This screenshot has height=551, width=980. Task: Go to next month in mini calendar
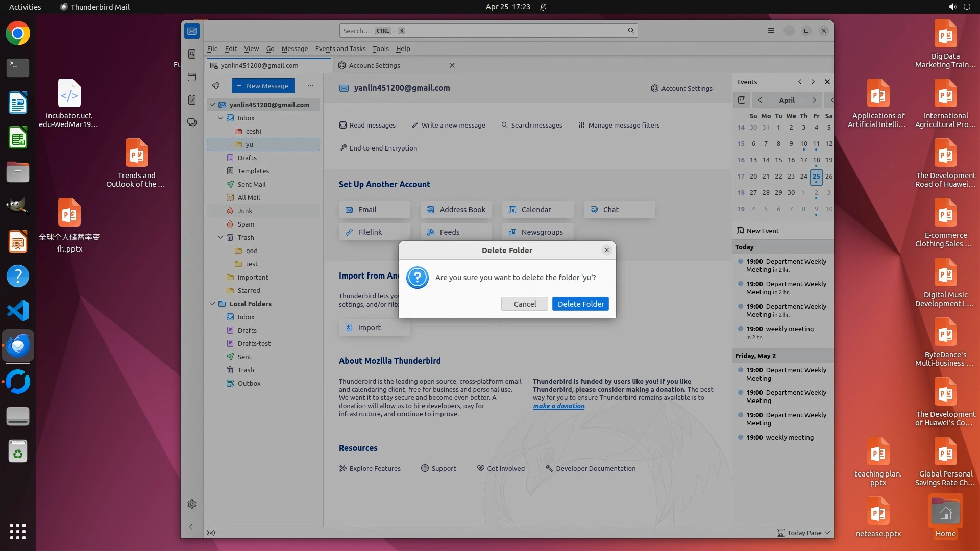coord(814,100)
